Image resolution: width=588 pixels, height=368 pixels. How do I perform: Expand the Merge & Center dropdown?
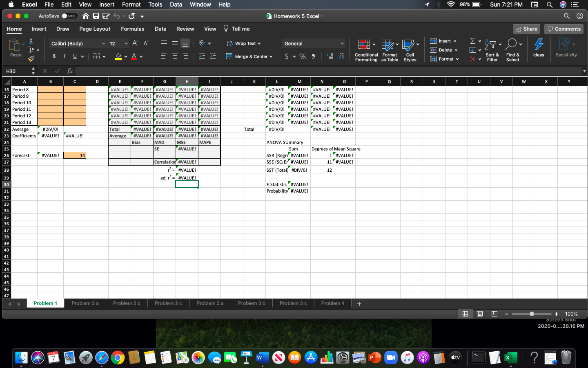pyautogui.click(x=271, y=56)
